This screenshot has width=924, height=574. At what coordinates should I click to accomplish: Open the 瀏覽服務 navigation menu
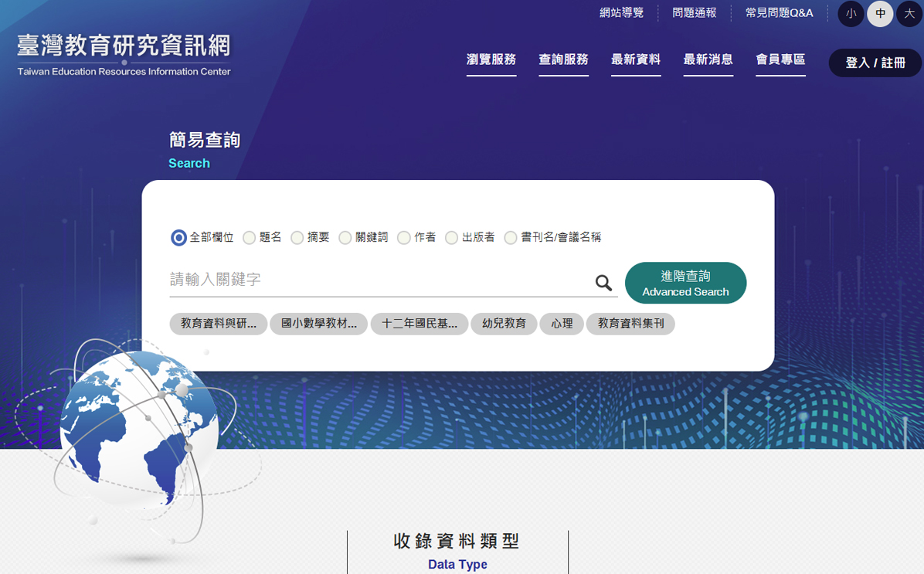tap(491, 59)
